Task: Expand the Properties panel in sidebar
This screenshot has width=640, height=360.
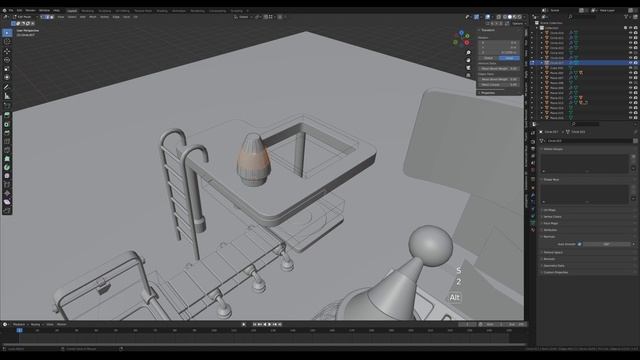Action: [488, 93]
